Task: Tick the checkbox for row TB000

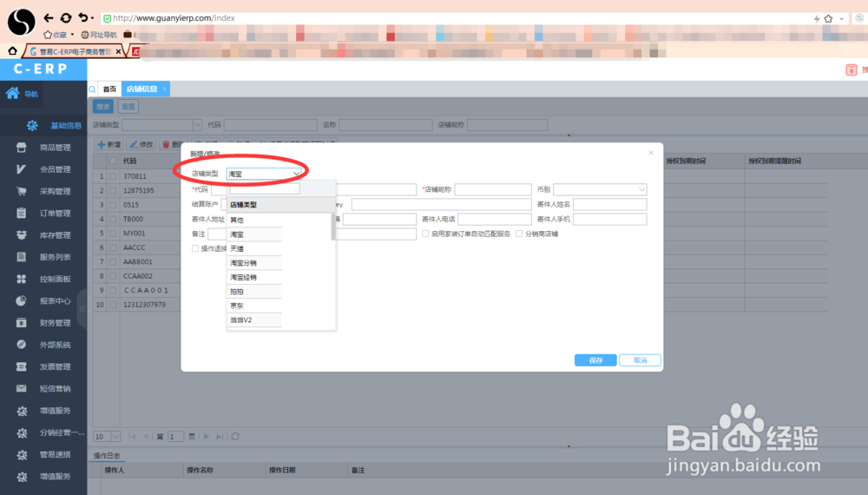Action: (113, 219)
